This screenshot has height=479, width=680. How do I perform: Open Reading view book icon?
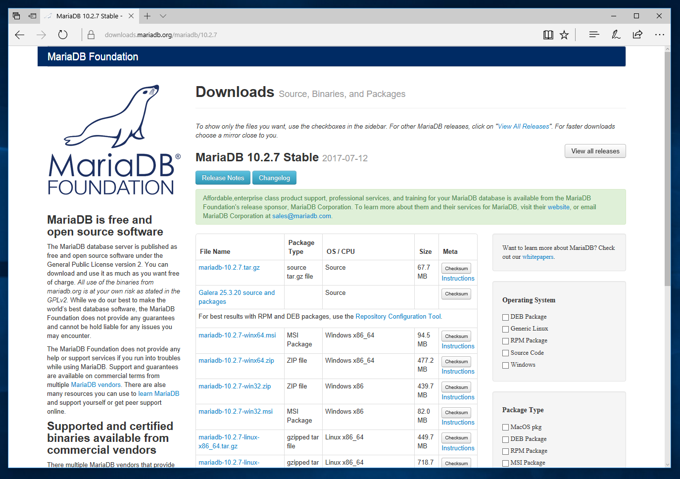pos(548,35)
